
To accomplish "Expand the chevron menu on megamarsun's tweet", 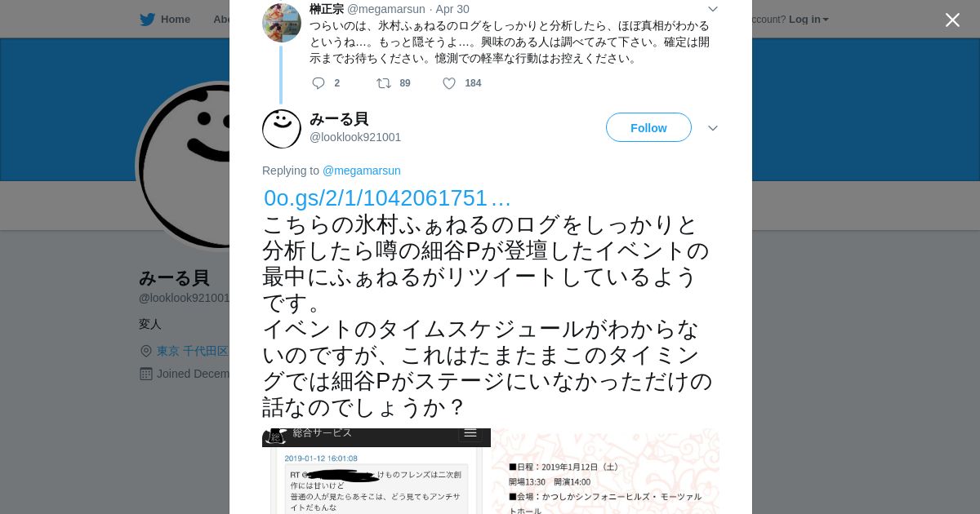I will 712,9.
